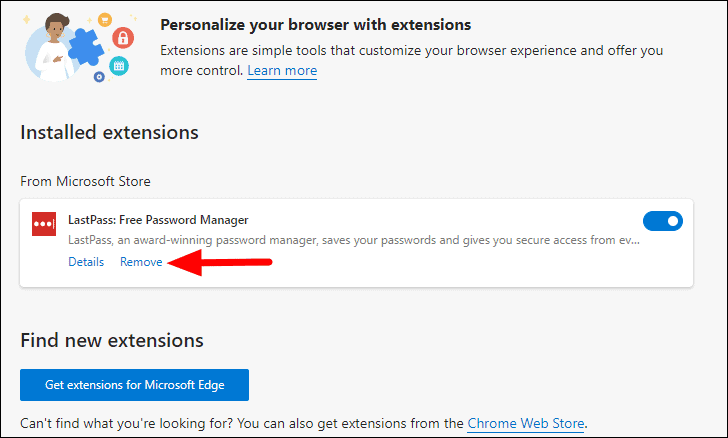Open LastPass extension Details
This screenshot has width=728, height=438.
click(86, 262)
